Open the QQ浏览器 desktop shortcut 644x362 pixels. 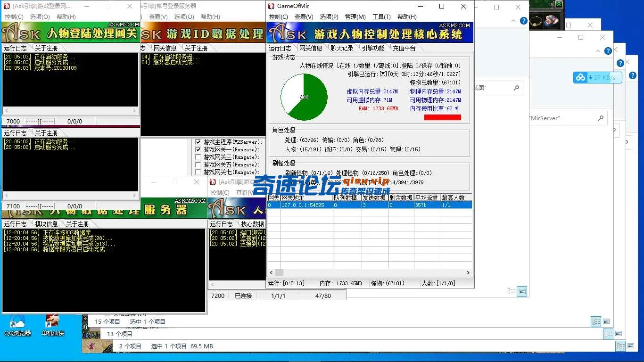(17, 326)
